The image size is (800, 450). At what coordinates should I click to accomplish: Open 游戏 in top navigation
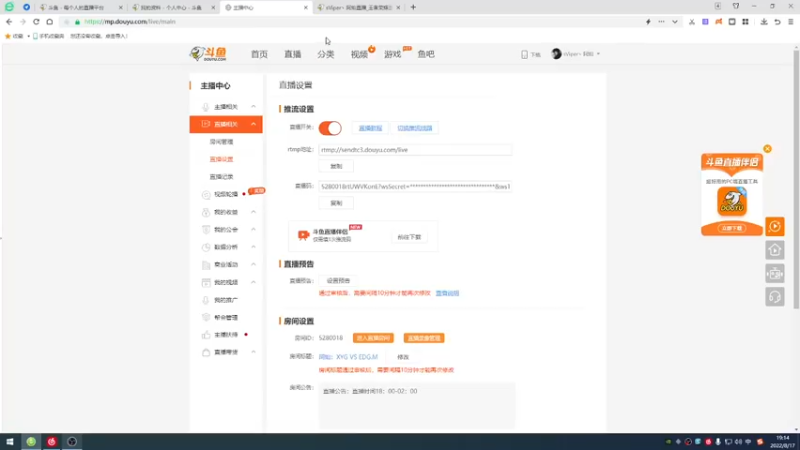tap(392, 54)
